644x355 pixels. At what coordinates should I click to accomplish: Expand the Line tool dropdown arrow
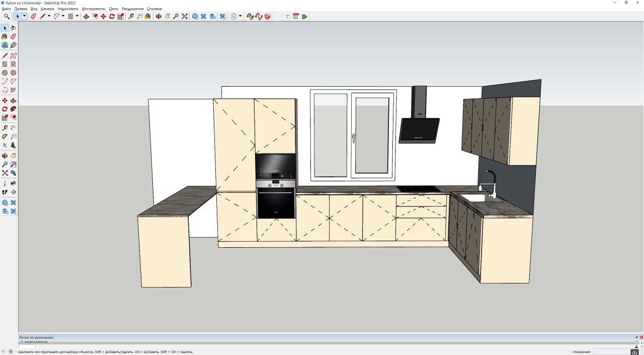pyautogui.click(x=49, y=17)
